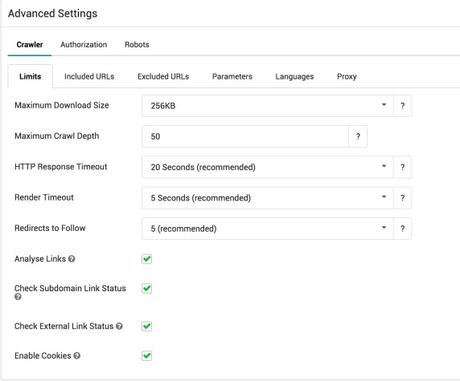The image size is (460, 381).
Task: Toggle the Check Subdomain Link Status checkbox
Action: [147, 288]
